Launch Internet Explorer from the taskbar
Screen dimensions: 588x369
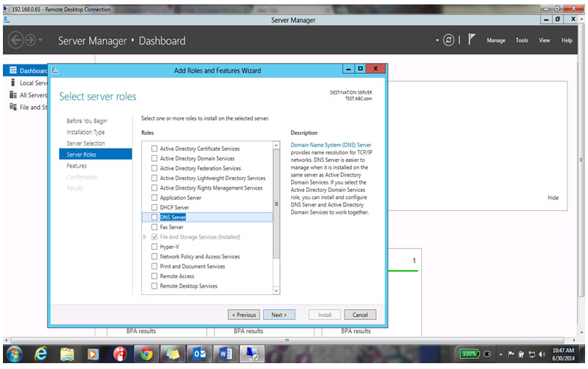[x=40, y=354]
